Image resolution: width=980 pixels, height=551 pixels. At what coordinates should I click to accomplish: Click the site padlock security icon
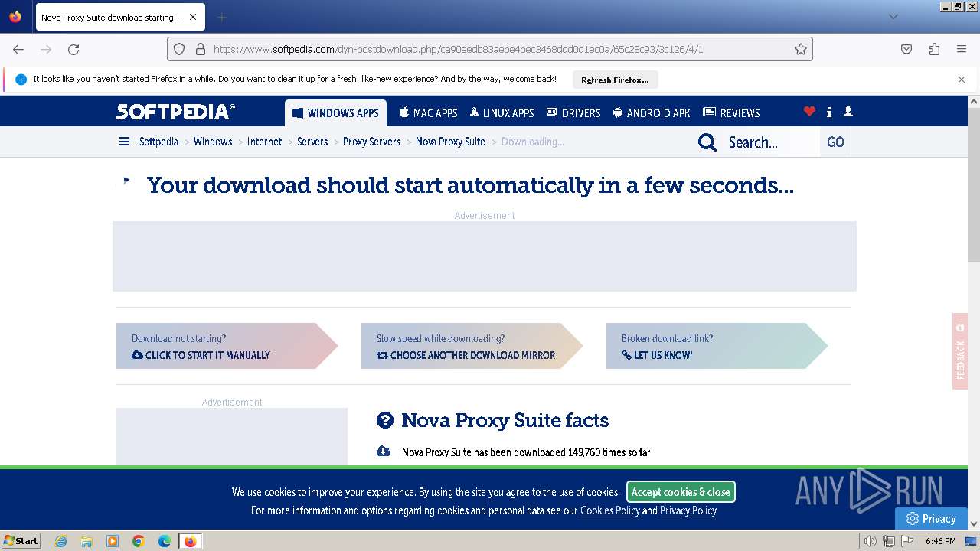coord(200,49)
